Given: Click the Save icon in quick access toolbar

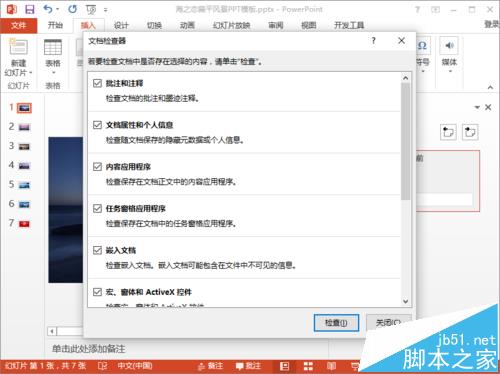Looking at the screenshot, I should point(30,9).
